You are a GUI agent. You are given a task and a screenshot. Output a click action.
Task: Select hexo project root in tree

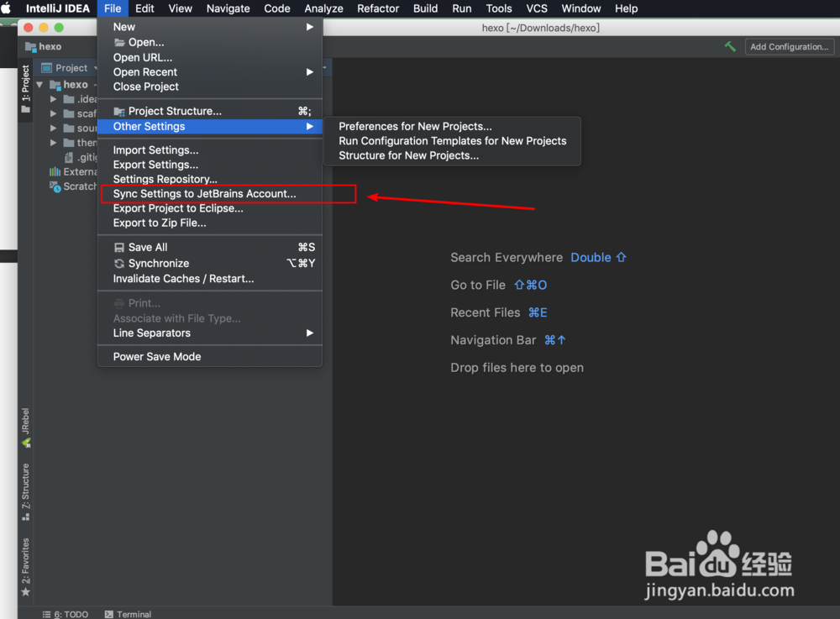pyautogui.click(x=76, y=85)
